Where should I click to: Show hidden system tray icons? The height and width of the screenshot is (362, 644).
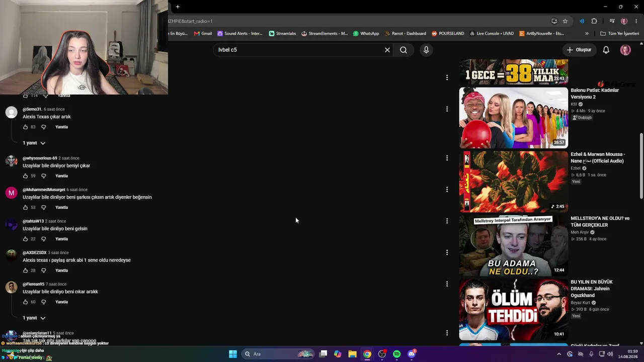point(558,354)
